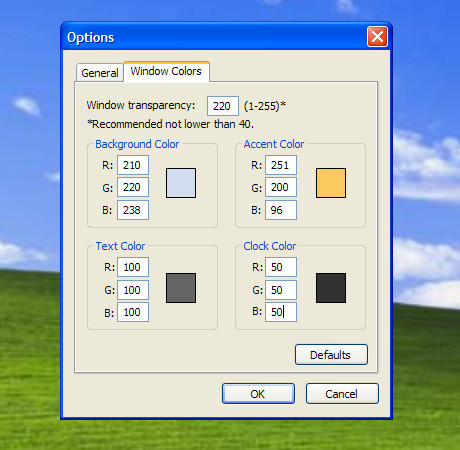Focus the Text Color B field
Screen dimensions: 460x450
[133, 312]
